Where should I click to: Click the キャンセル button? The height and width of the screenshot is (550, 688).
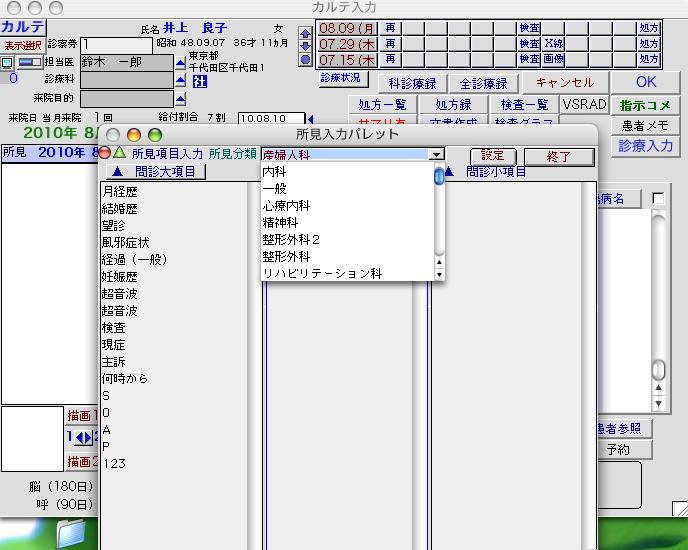565,83
